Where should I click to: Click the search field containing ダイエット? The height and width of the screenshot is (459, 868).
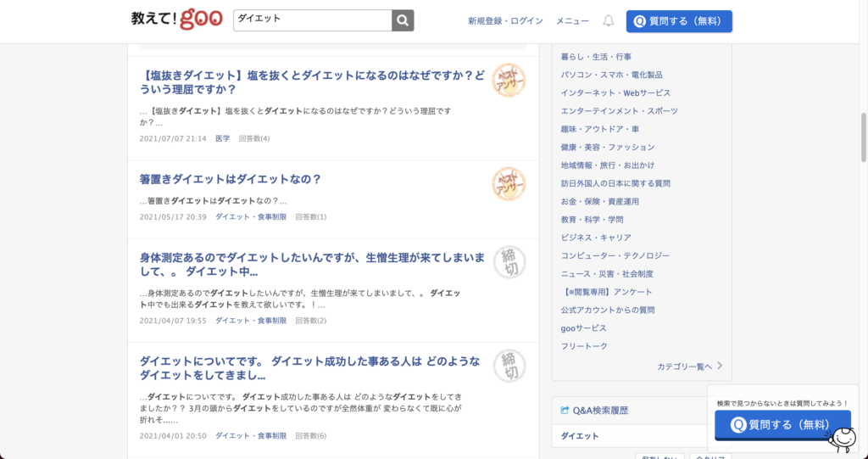pos(312,20)
